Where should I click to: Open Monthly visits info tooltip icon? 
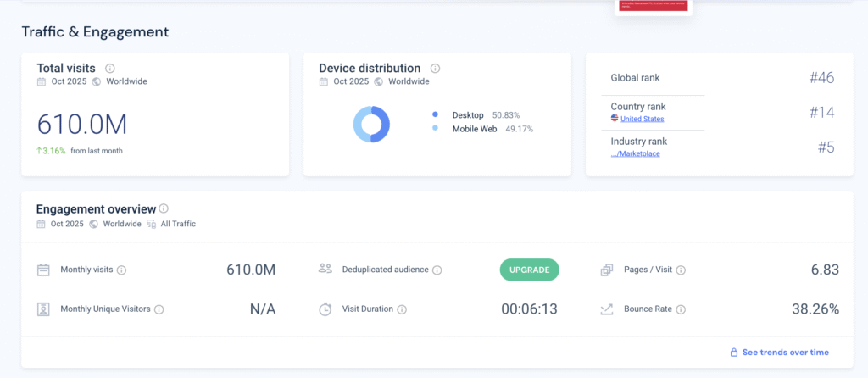(121, 270)
